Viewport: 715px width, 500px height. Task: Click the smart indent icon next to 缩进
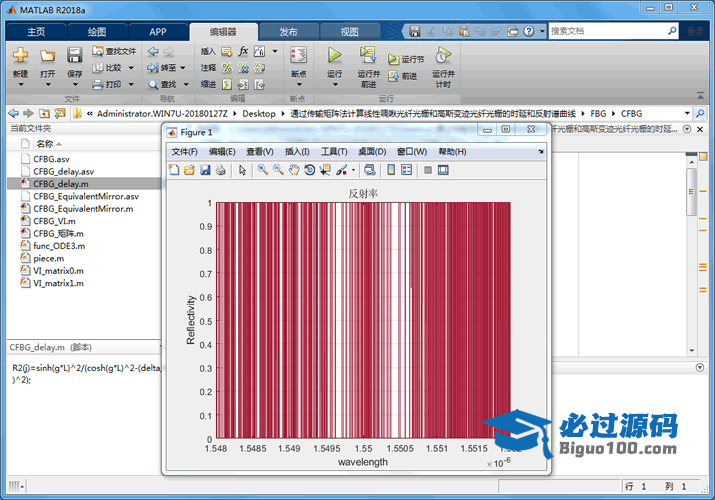coord(227,84)
